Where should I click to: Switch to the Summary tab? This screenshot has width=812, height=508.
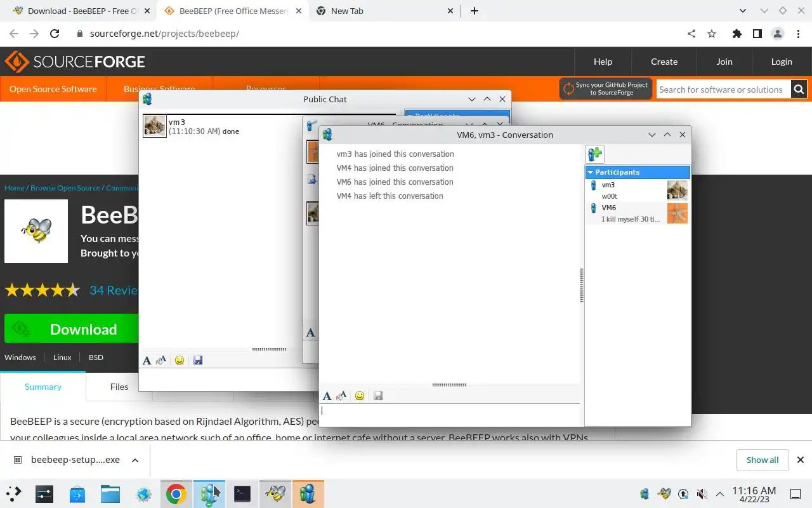point(43,387)
